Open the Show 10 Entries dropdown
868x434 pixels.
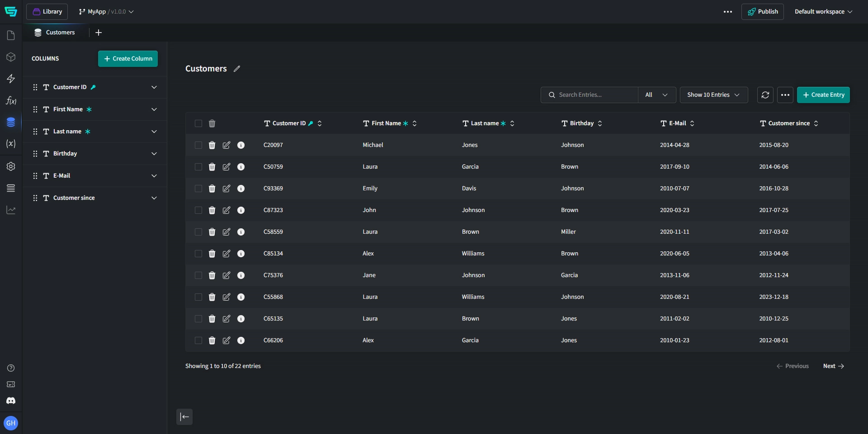(713, 95)
